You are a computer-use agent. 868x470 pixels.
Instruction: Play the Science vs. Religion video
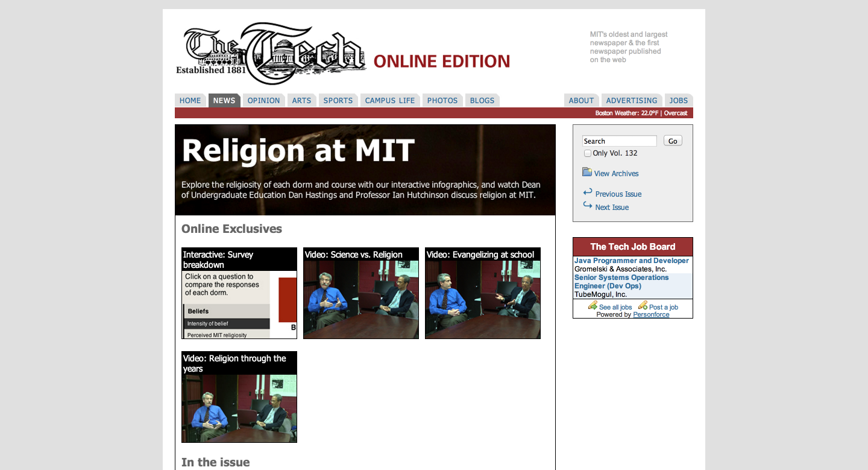tap(361, 293)
